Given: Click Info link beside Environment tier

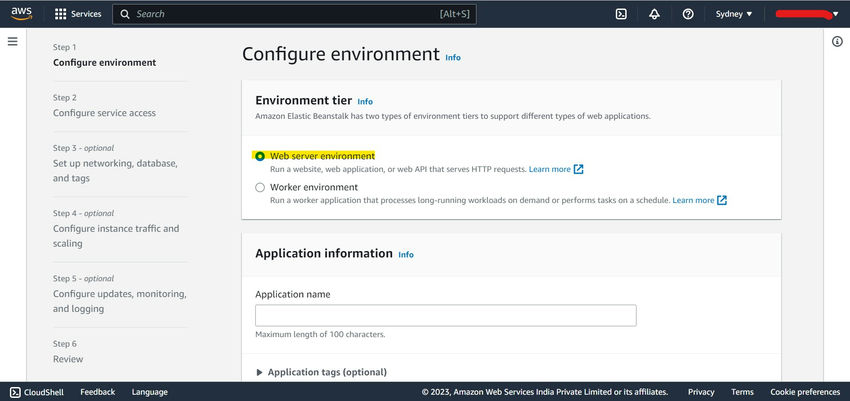Looking at the screenshot, I should pos(365,102).
